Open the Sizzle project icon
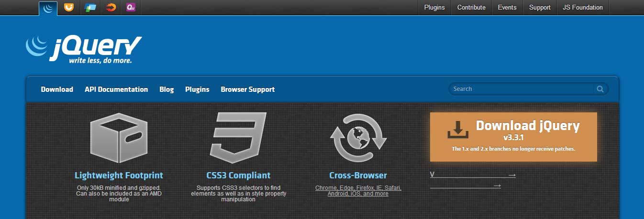 point(111,7)
